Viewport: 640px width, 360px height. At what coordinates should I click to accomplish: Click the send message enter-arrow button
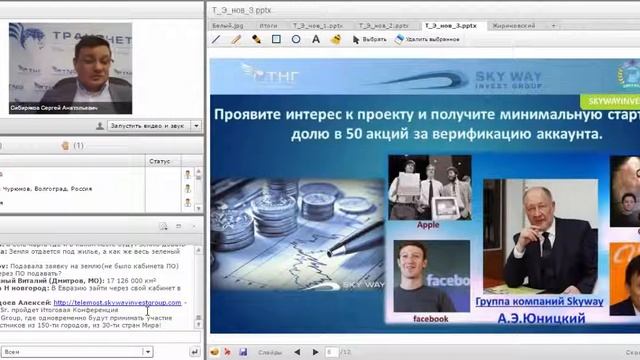point(194,352)
